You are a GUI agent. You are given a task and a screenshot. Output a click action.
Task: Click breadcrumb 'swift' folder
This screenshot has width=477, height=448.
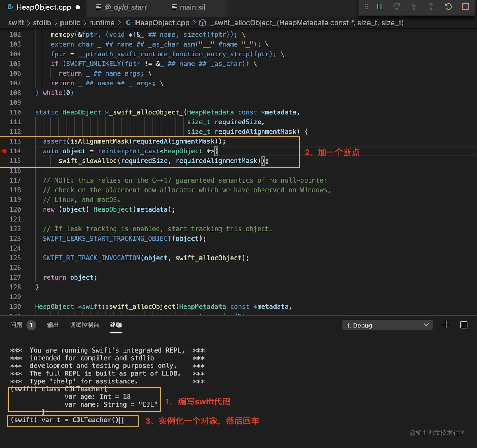coord(16,23)
